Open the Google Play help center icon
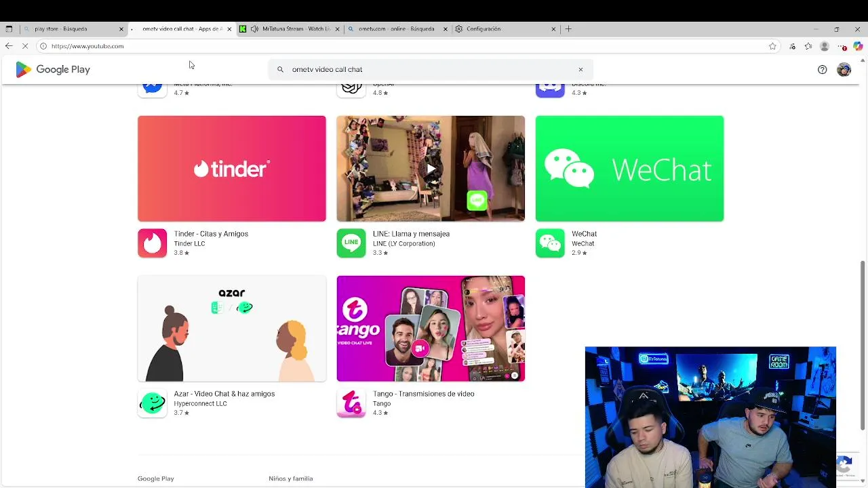Screen dimensions: 868x488 click(x=822, y=69)
